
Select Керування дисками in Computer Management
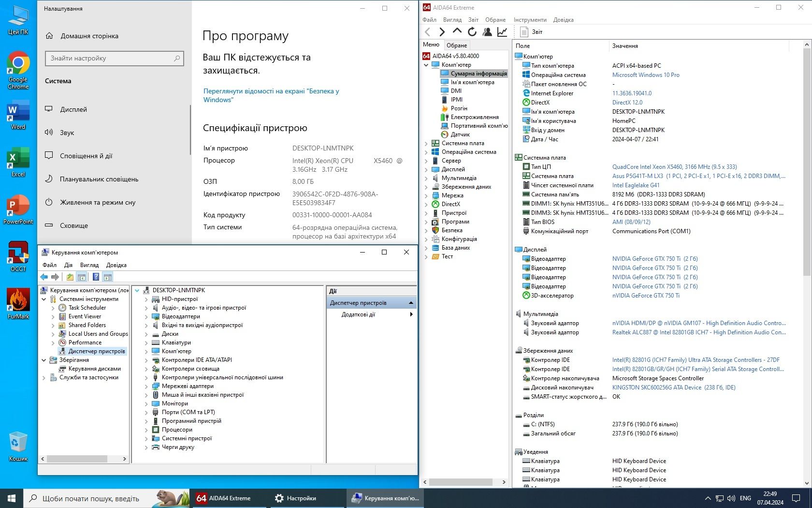pyautogui.click(x=94, y=369)
